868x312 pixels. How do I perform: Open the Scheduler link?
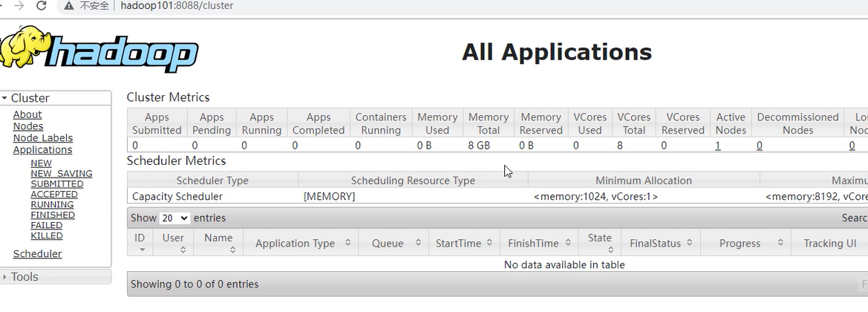click(x=37, y=254)
